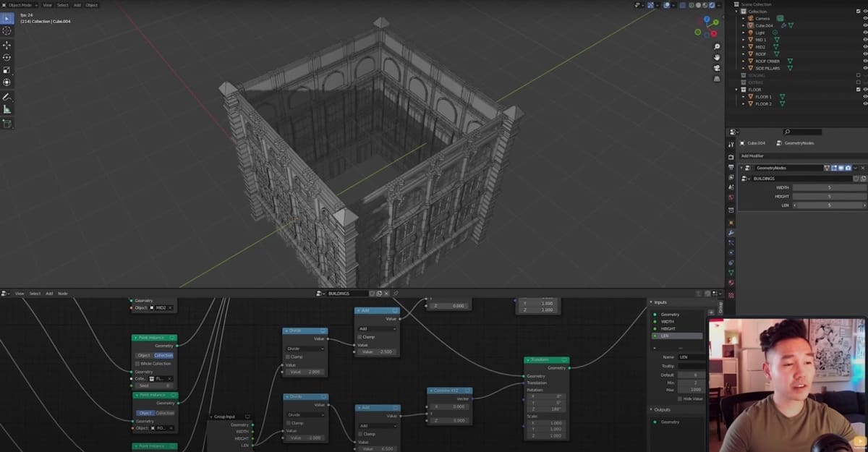Click the properties search field
868x452 pixels.
802,132
